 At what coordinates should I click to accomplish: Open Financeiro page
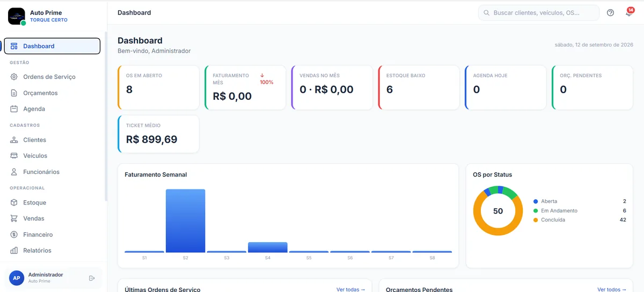52,235
